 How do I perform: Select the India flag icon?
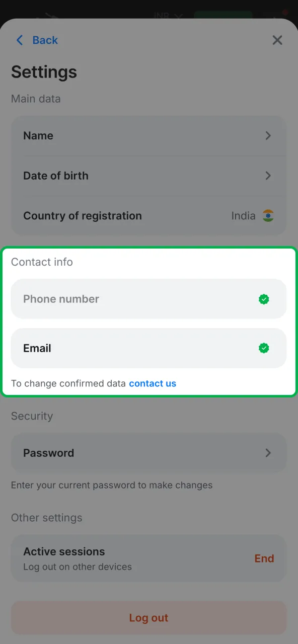pos(268,216)
